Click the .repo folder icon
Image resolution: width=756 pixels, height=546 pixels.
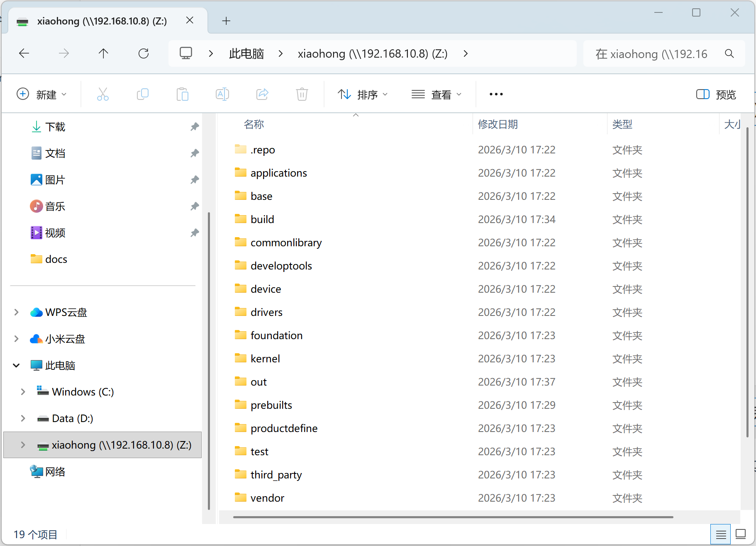click(x=241, y=149)
